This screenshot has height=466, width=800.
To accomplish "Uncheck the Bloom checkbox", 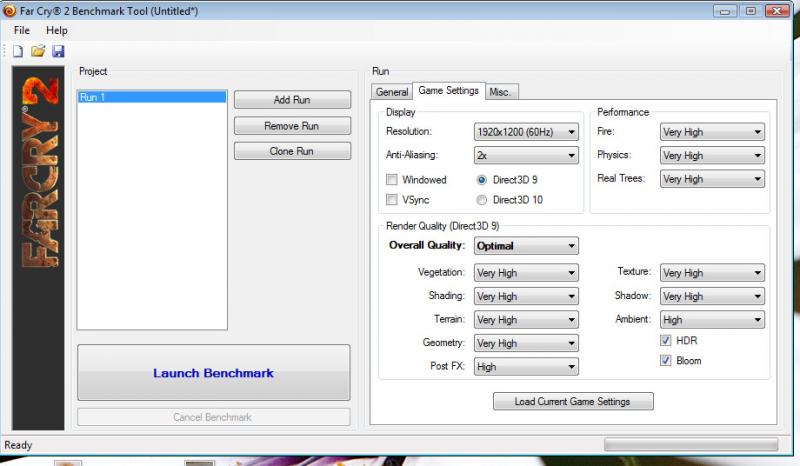I will click(665, 360).
